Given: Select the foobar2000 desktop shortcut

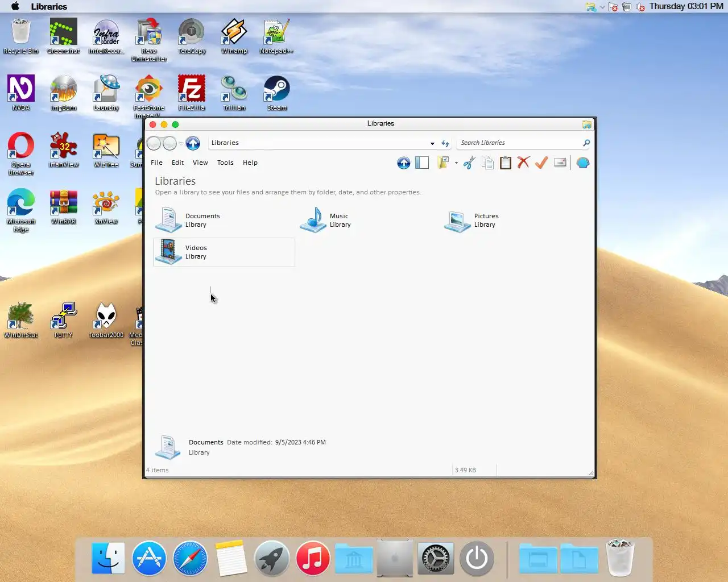Looking at the screenshot, I should click(106, 320).
